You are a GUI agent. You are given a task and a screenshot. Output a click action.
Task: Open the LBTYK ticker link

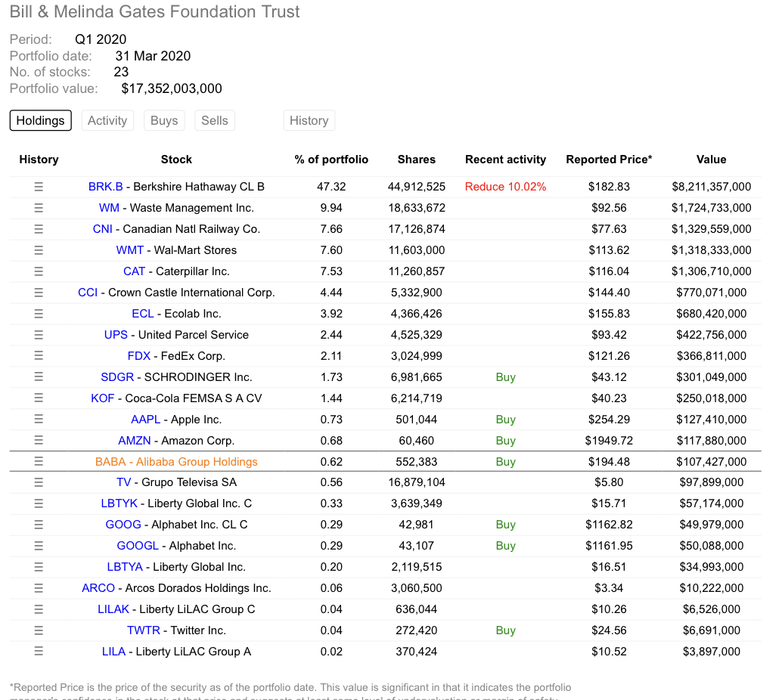(x=119, y=503)
